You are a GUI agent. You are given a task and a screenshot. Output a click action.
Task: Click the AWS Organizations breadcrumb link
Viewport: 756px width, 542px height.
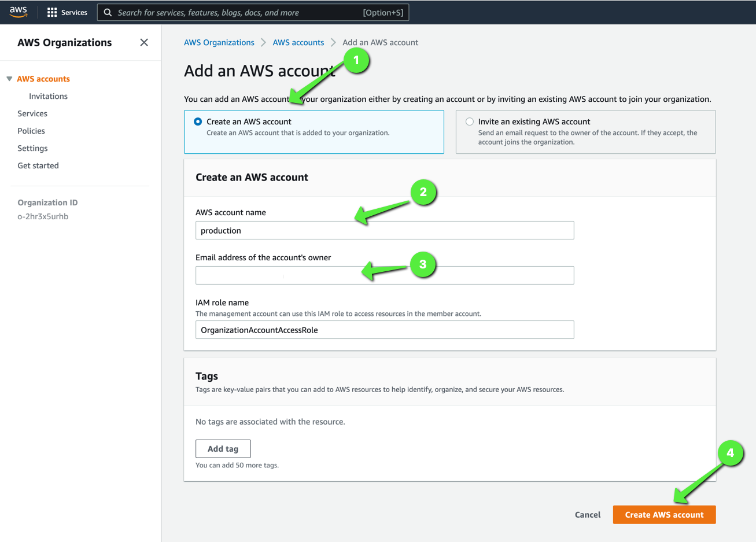(x=219, y=42)
